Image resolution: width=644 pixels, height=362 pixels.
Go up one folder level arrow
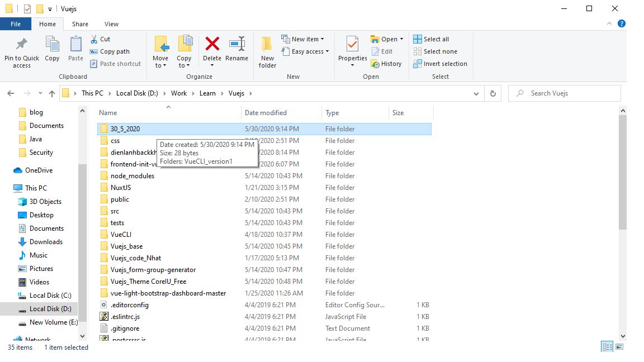coord(52,93)
